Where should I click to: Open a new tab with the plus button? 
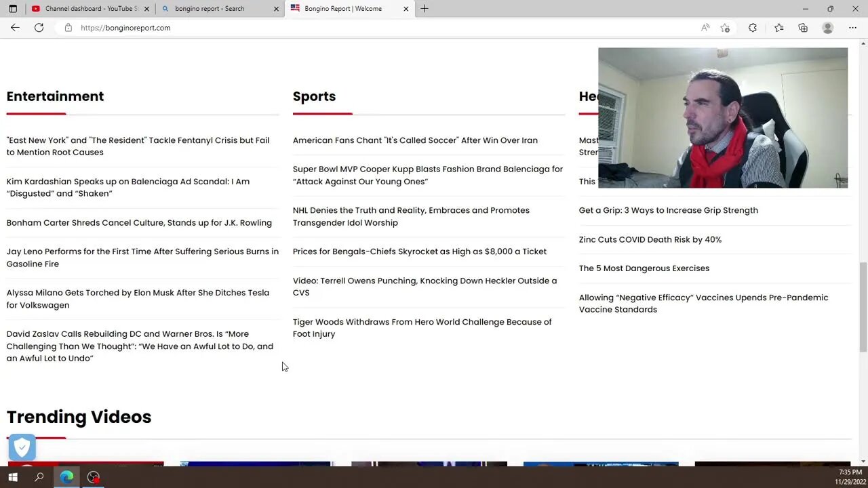pyautogui.click(x=425, y=9)
